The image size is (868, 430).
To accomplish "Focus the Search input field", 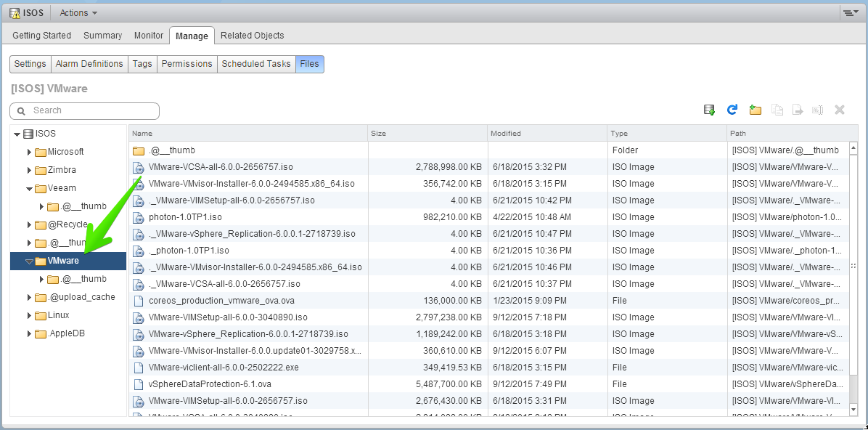I will tap(85, 111).
